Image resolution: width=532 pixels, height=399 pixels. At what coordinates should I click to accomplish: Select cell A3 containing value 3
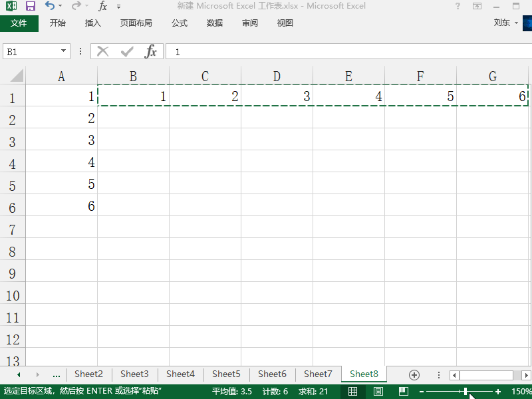(x=62, y=140)
